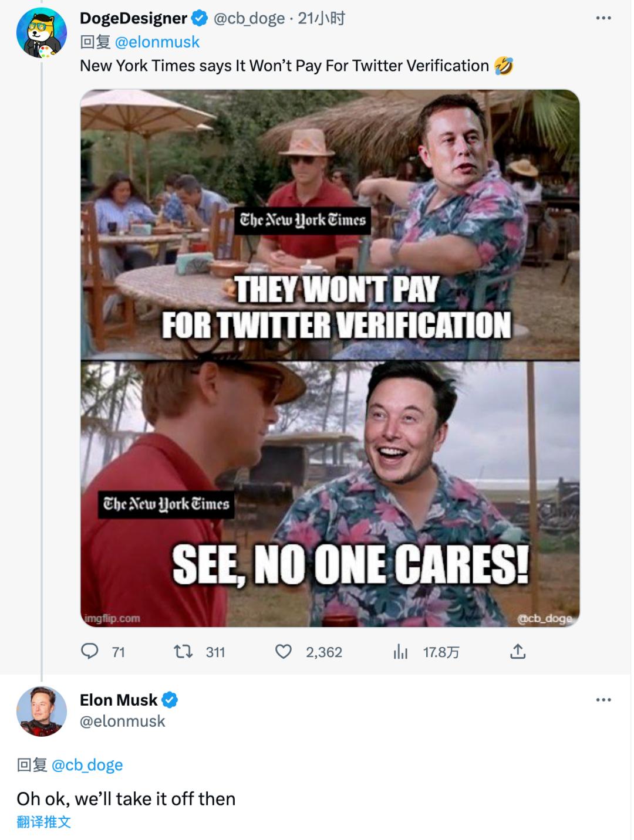Click the reply comment icon under the meme
This screenshot has width=634, height=840.
pos(89,652)
